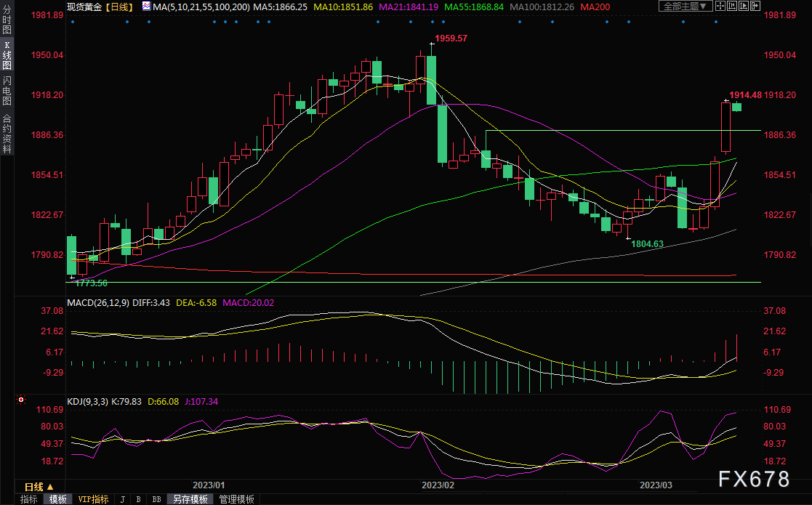Select the K线图 sidebar tab
Screen dimensions: 812x505
7,54
